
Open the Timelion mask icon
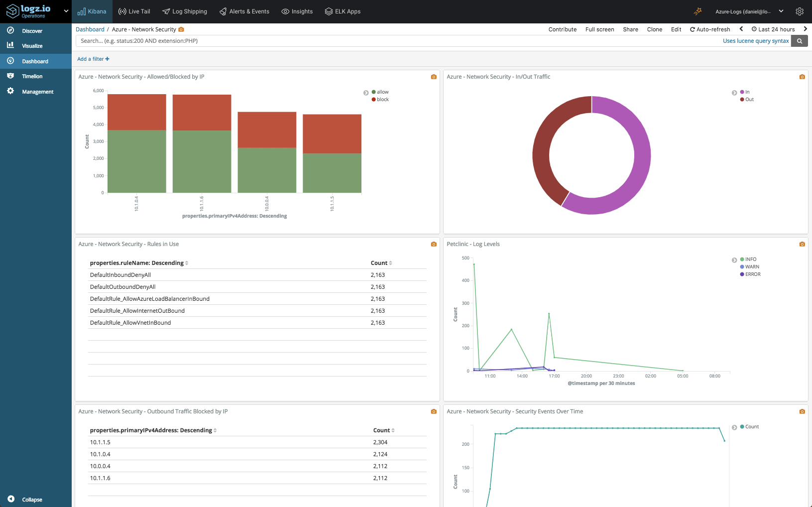coord(10,76)
